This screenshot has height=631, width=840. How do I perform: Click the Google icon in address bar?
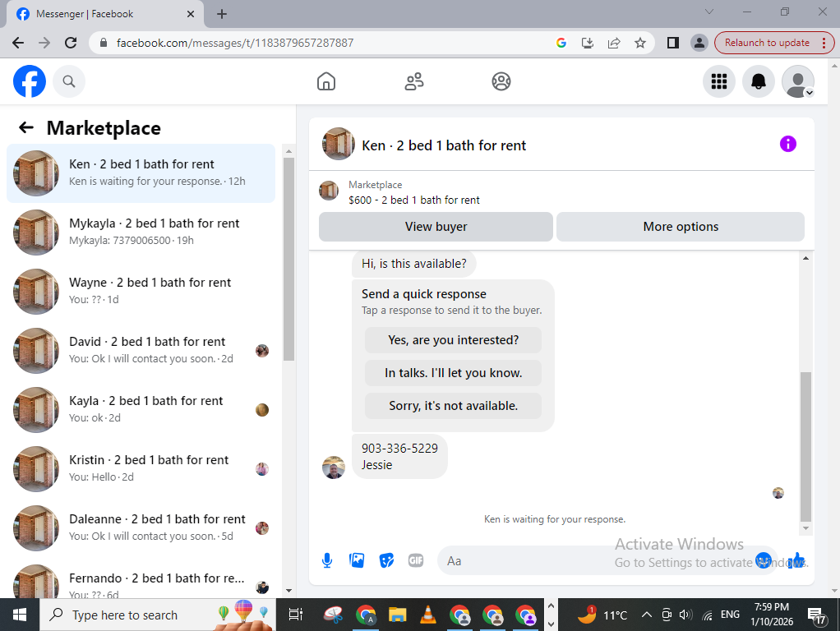click(x=561, y=43)
